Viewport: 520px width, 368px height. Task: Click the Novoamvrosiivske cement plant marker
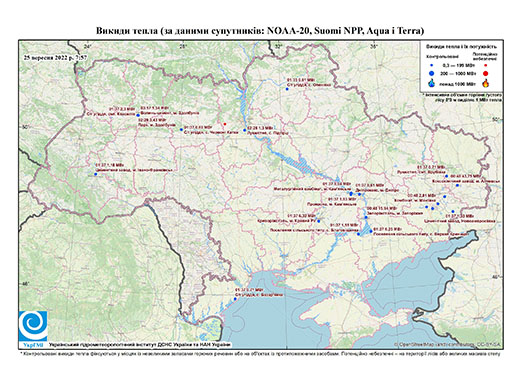(453, 211)
